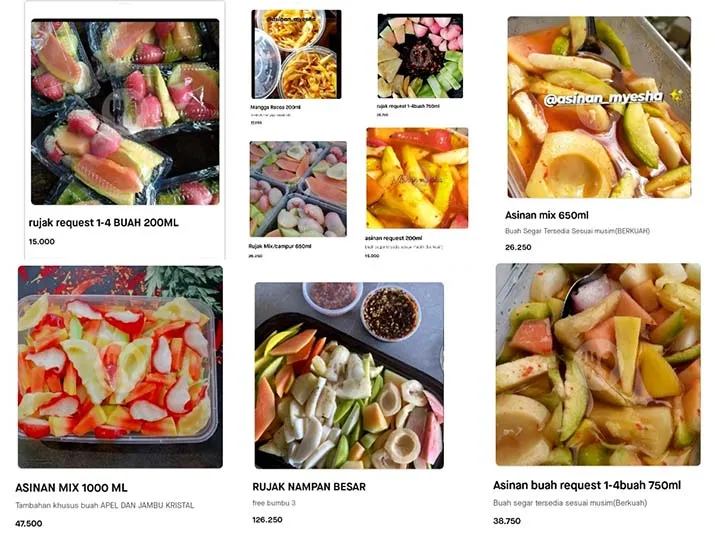Click the 'asinan request 200ml' product title

(394, 238)
